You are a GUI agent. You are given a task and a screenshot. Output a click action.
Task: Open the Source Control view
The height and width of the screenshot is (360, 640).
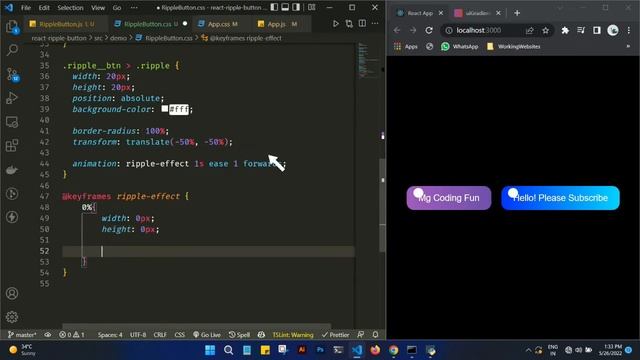pyautogui.click(x=12, y=74)
